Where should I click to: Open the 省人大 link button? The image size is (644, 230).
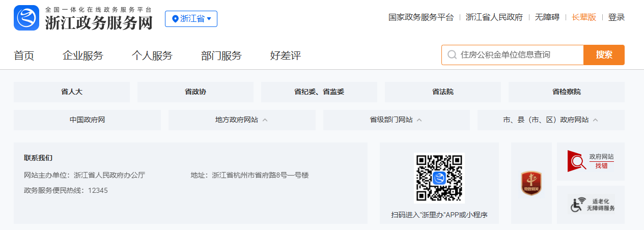[72, 92]
